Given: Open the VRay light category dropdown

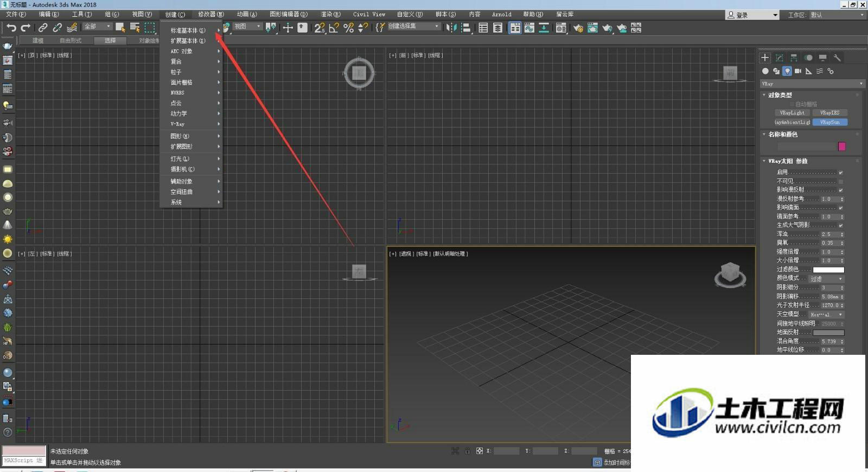Looking at the screenshot, I should [x=812, y=84].
